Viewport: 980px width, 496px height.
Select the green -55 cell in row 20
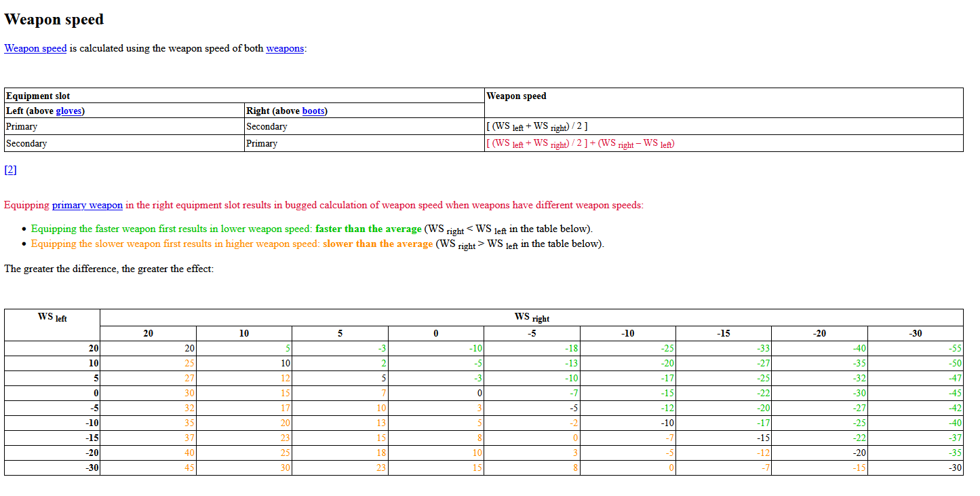(916, 348)
